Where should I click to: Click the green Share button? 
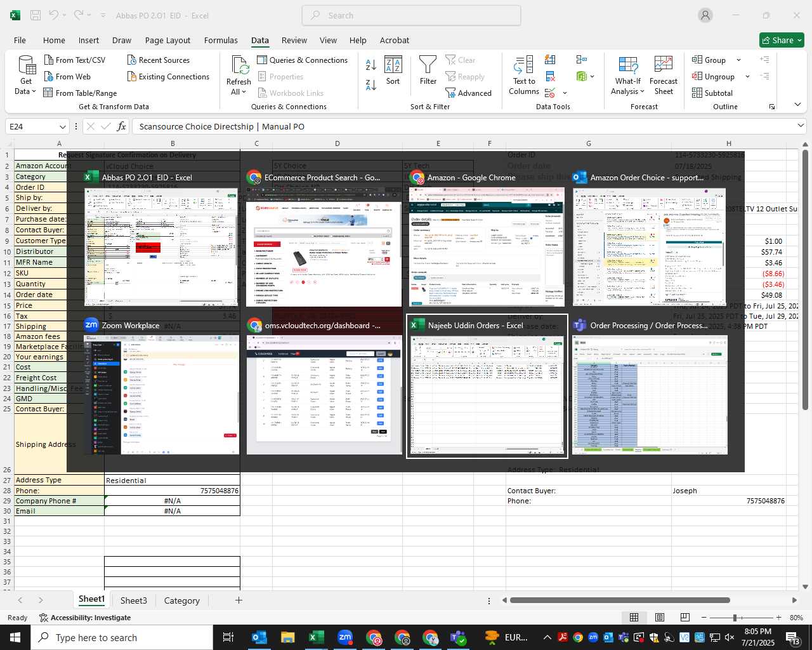(782, 40)
